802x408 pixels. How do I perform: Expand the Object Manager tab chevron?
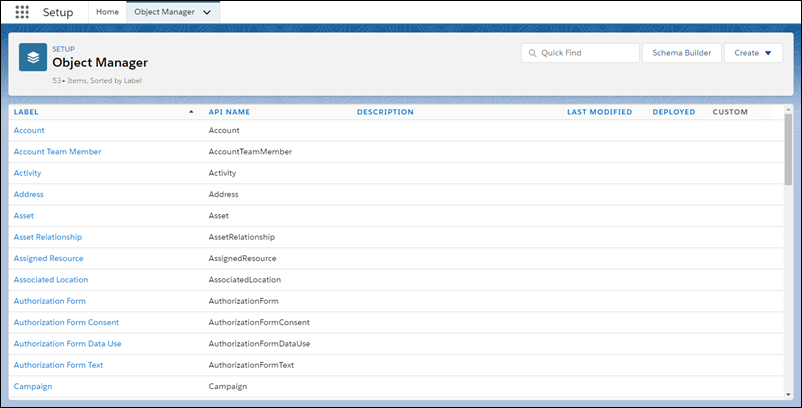pos(207,12)
